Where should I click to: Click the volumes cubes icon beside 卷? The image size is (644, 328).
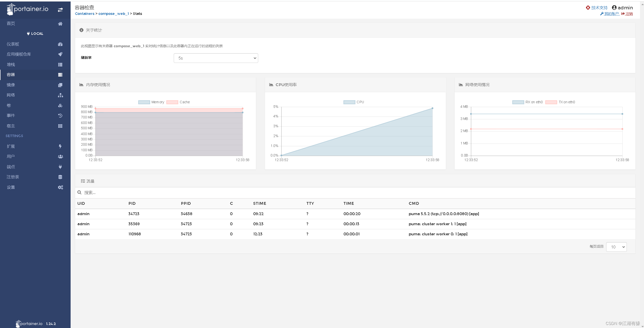click(60, 106)
